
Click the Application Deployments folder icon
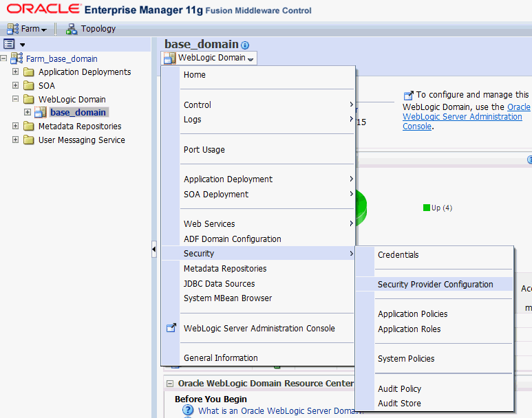click(28, 72)
